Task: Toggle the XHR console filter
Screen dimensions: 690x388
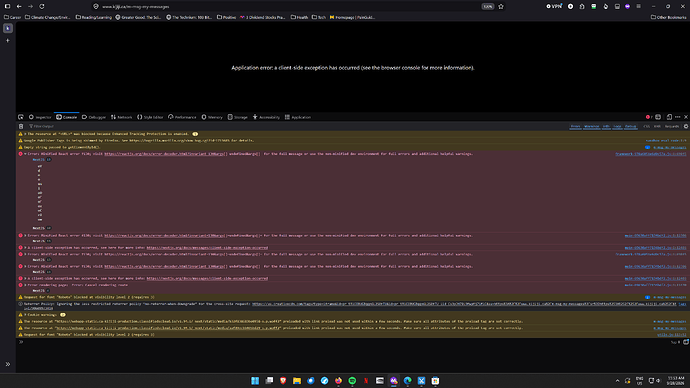Action: coord(657,126)
